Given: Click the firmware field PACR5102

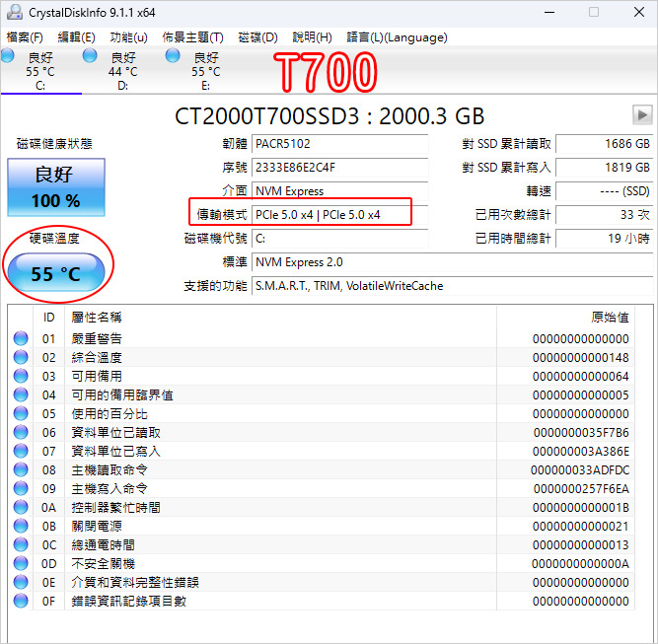Looking at the screenshot, I should pos(339,144).
